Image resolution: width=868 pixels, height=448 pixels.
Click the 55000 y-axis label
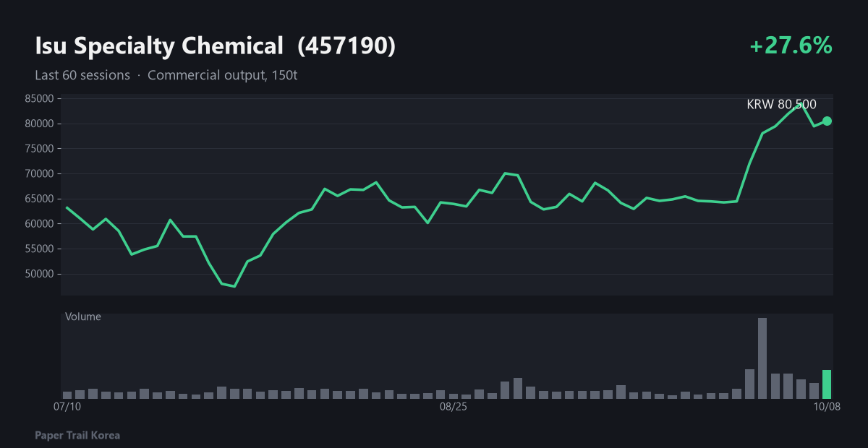pyautogui.click(x=40, y=249)
